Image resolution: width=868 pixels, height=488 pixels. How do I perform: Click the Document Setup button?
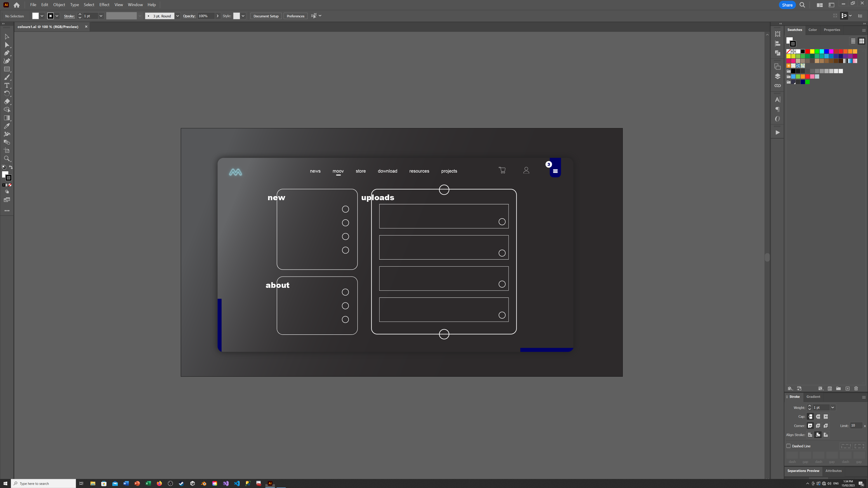tap(266, 16)
